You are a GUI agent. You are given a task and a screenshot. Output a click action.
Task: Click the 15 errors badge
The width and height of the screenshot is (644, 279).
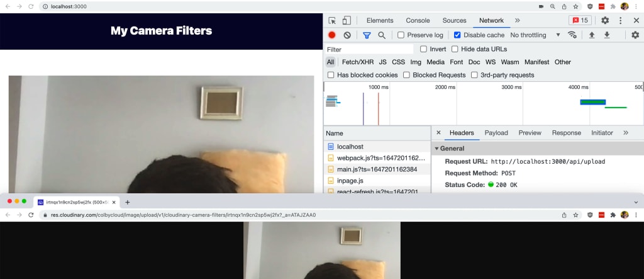tap(580, 21)
